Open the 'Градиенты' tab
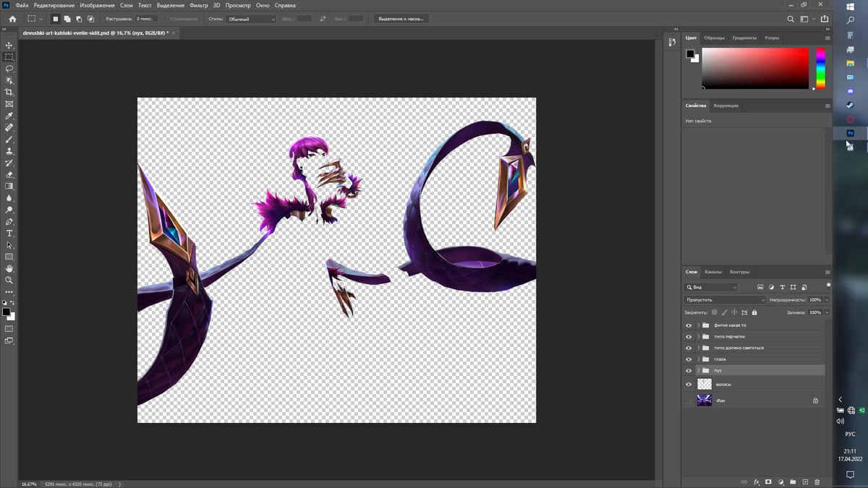This screenshot has width=868, height=488. click(x=744, y=38)
